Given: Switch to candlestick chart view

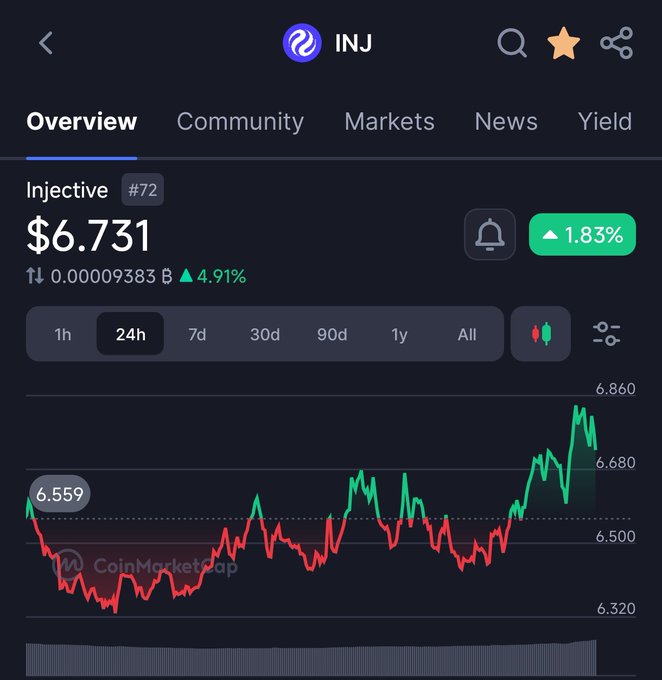Looking at the screenshot, I should (x=541, y=334).
